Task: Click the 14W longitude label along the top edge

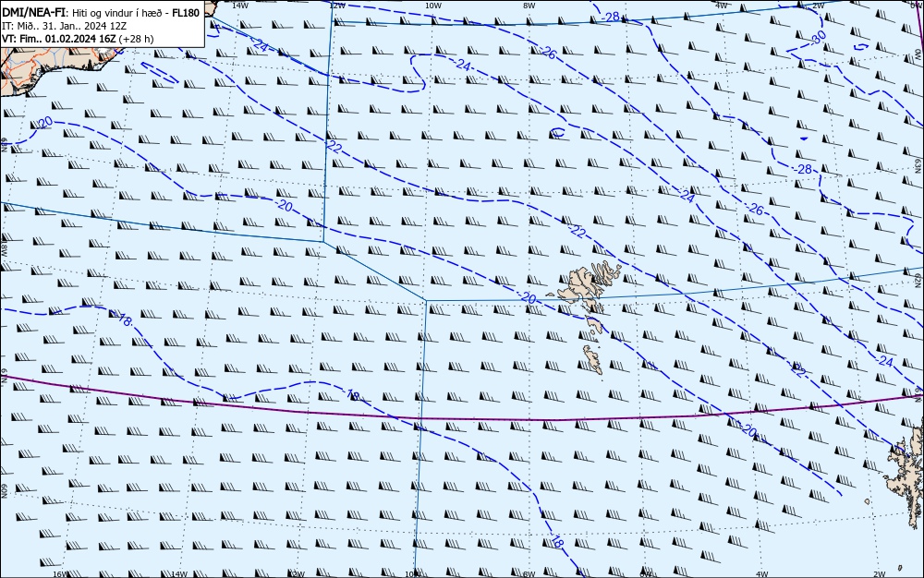Action: (x=239, y=5)
